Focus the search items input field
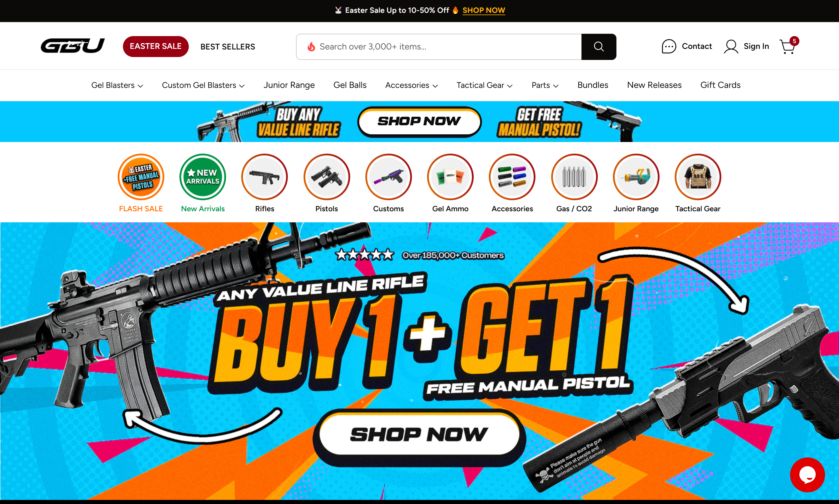The height and width of the screenshot is (504, 839). pyautogui.click(x=438, y=47)
